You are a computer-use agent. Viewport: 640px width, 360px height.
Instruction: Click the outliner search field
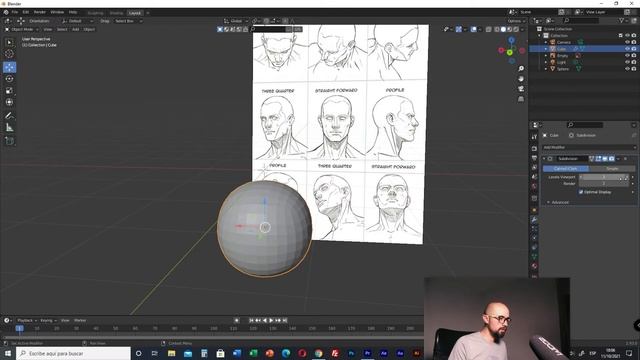[581, 20]
